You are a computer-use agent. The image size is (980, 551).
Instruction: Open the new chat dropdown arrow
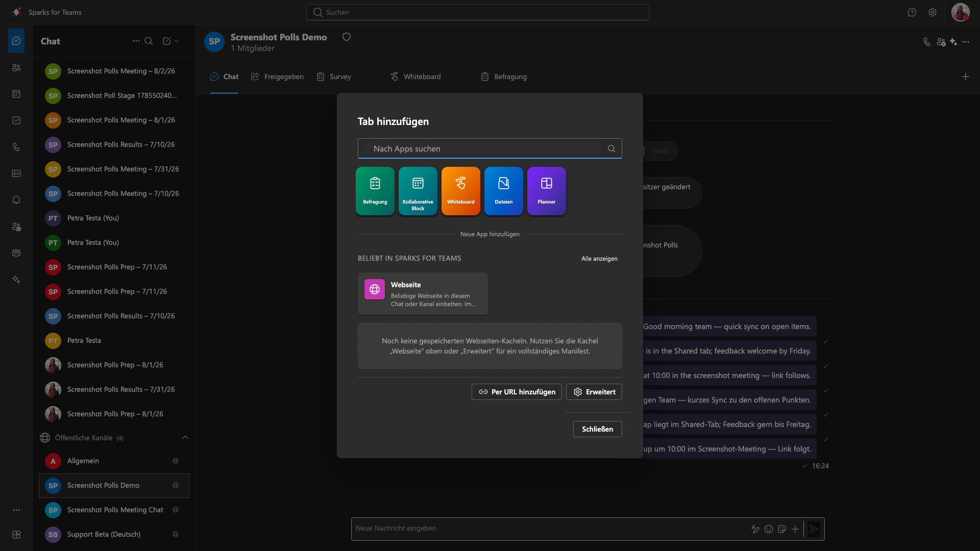pyautogui.click(x=177, y=41)
